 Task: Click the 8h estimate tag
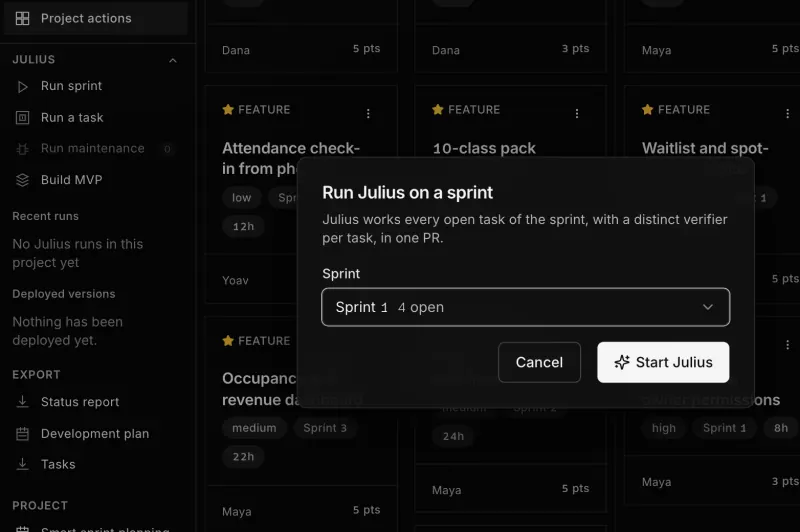pyautogui.click(x=781, y=427)
